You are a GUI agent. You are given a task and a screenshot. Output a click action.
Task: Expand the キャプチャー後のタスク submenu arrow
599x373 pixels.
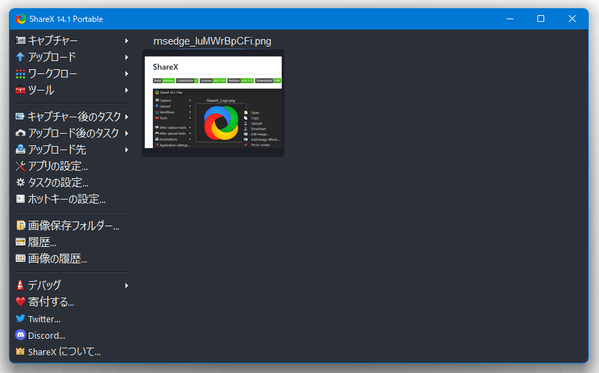[x=126, y=117]
